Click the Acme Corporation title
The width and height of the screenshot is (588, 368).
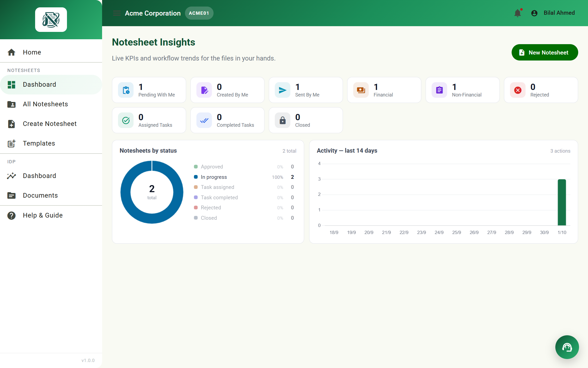point(153,13)
